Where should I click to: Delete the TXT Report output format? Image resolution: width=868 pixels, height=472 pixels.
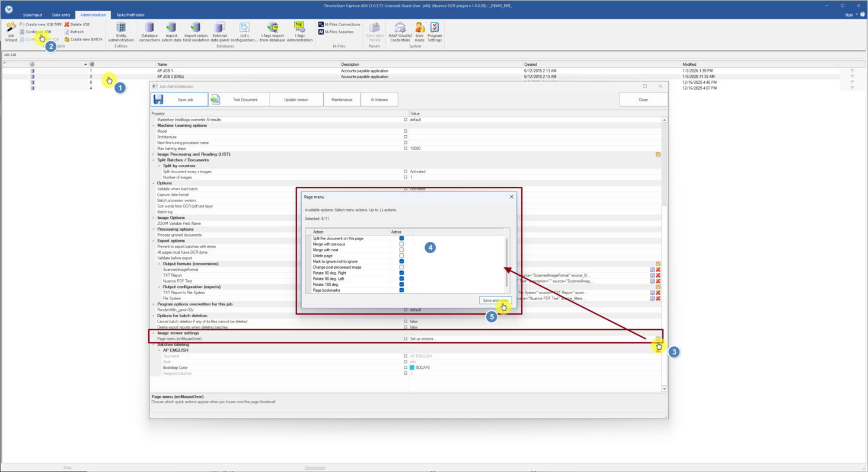coord(658,276)
